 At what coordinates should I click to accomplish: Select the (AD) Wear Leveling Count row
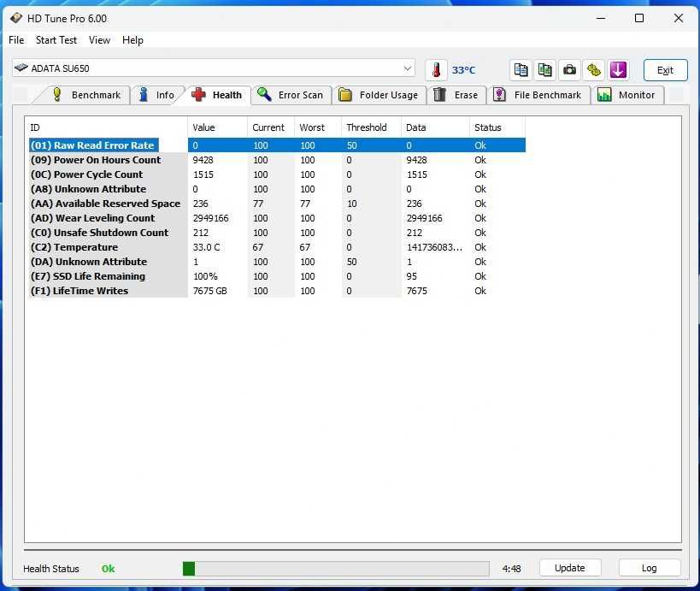pos(277,218)
